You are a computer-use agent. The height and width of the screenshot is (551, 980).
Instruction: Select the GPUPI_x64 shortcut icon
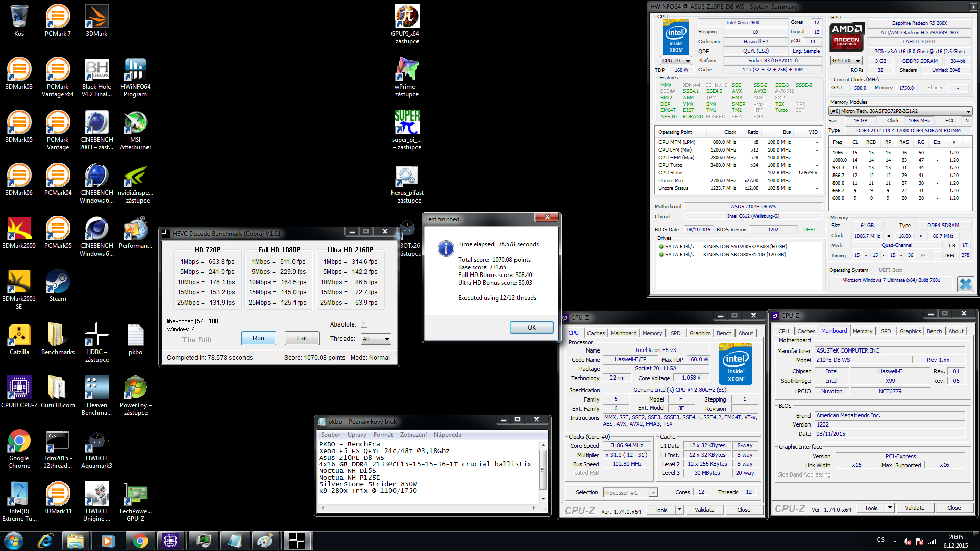[407, 24]
